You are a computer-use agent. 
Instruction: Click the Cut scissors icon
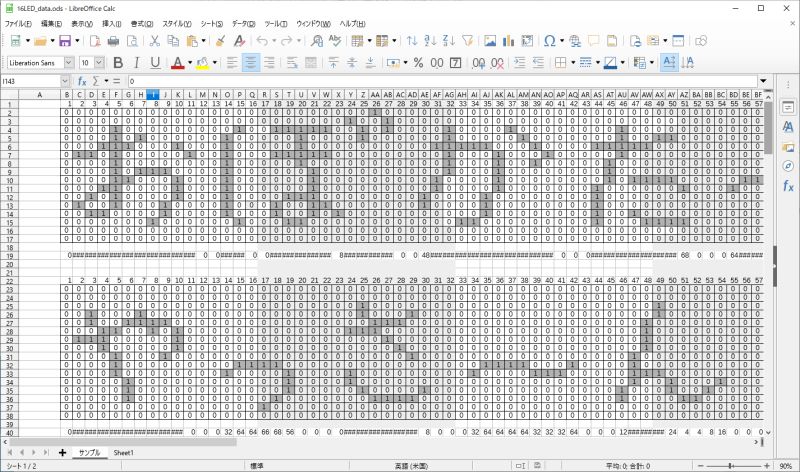[x=155, y=41]
